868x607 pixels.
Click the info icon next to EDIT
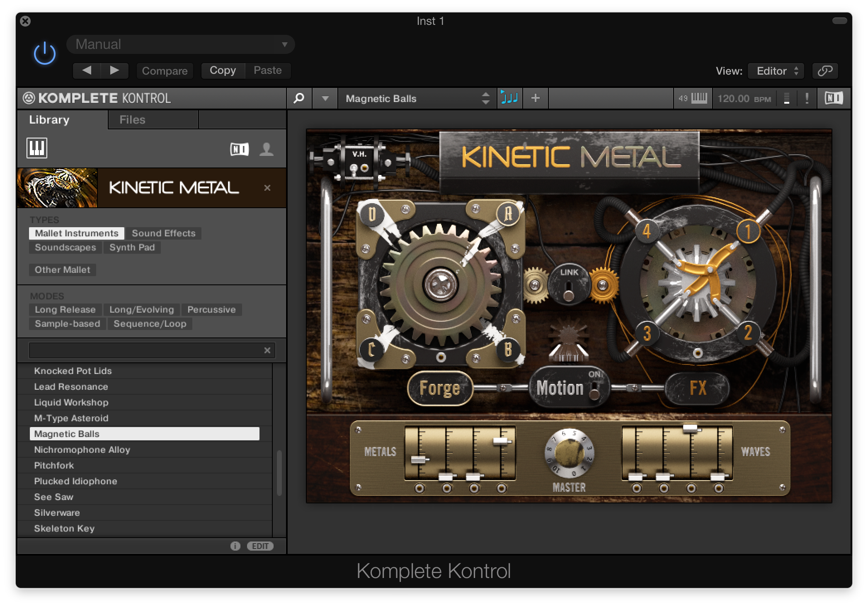(235, 546)
